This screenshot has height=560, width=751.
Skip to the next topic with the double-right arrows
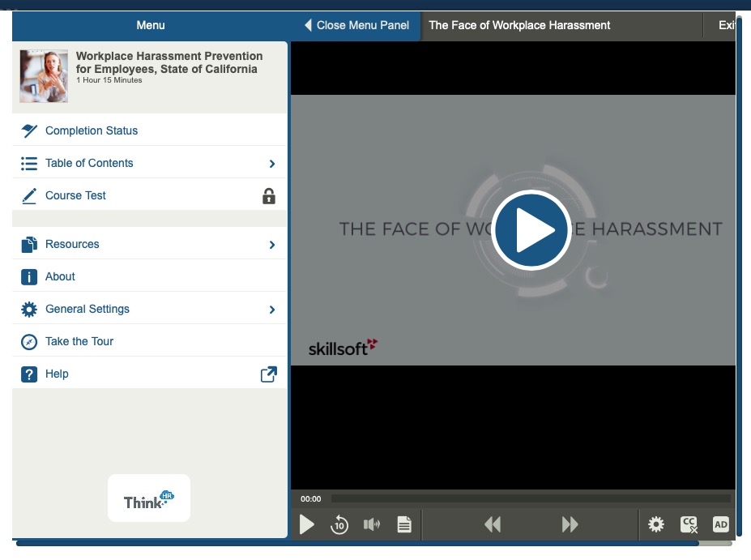570,524
